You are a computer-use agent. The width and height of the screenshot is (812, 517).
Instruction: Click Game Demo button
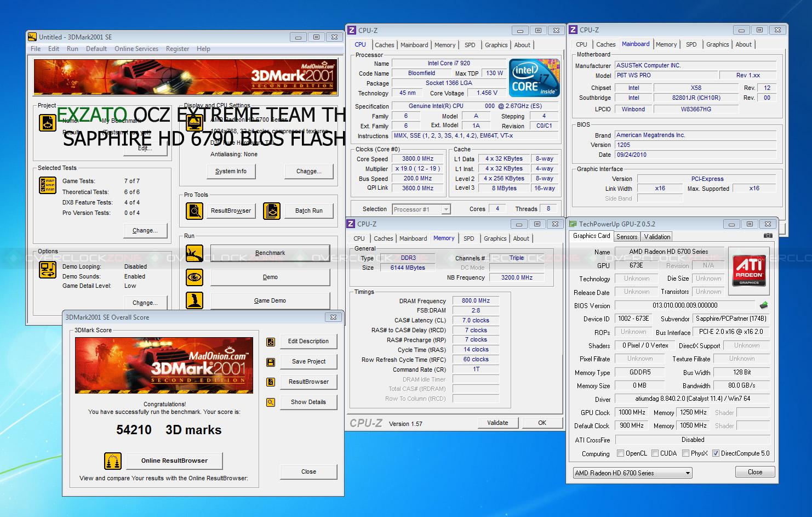(270, 300)
